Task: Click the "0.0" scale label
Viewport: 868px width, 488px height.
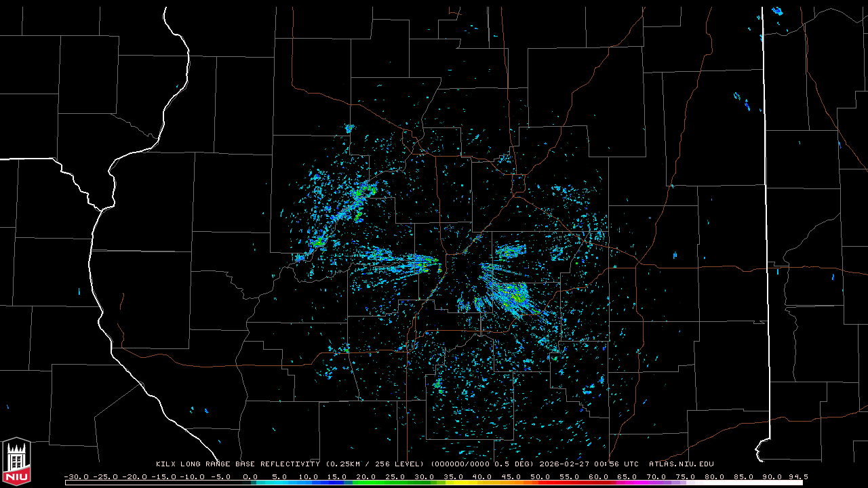Action: tap(250, 476)
